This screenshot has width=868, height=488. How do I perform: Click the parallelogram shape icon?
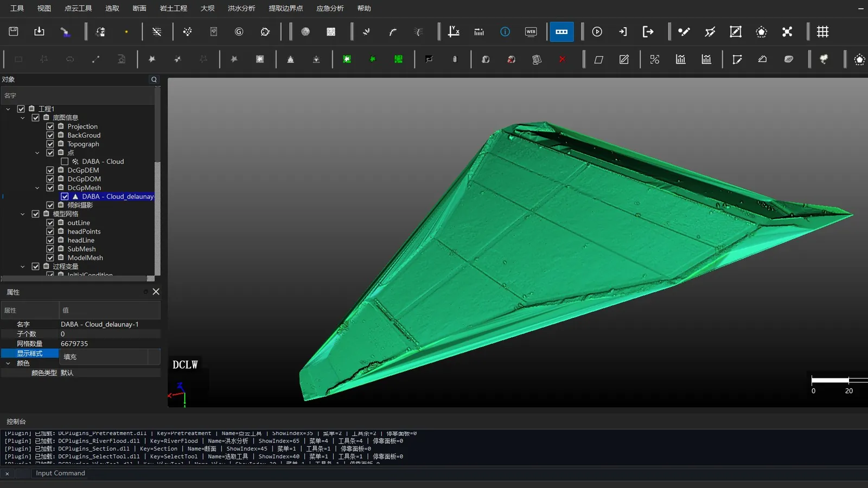click(599, 59)
